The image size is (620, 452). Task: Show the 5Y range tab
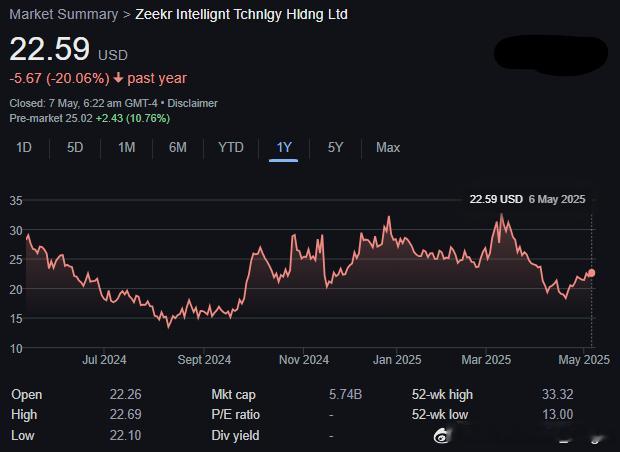point(335,148)
